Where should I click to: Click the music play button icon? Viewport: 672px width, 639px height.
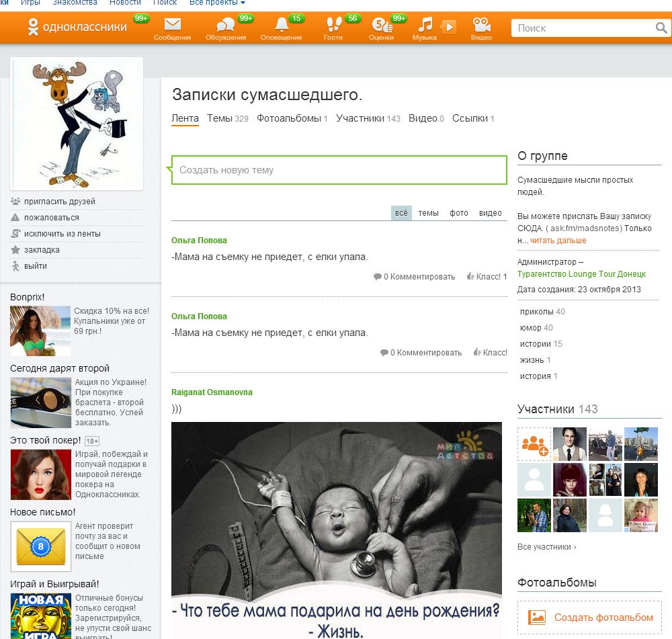[448, 27]
